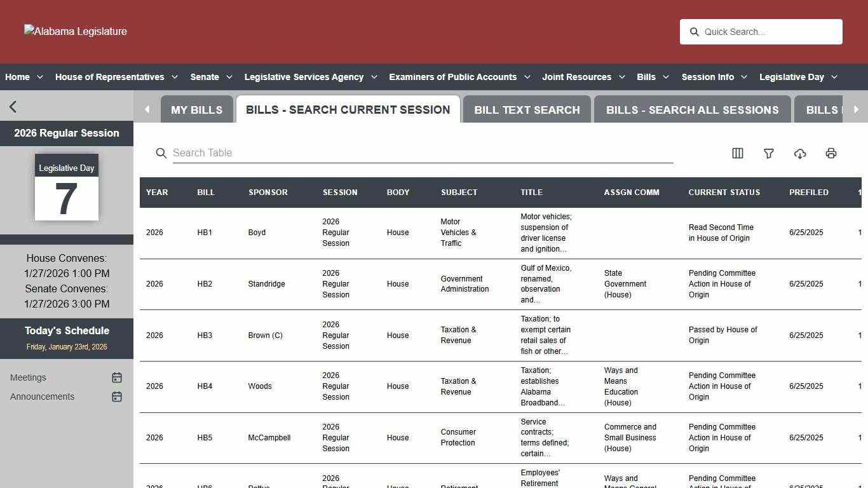Click the Alabama Legislature logo
Viewport: 868px width, 488px height.
(75, 31)
